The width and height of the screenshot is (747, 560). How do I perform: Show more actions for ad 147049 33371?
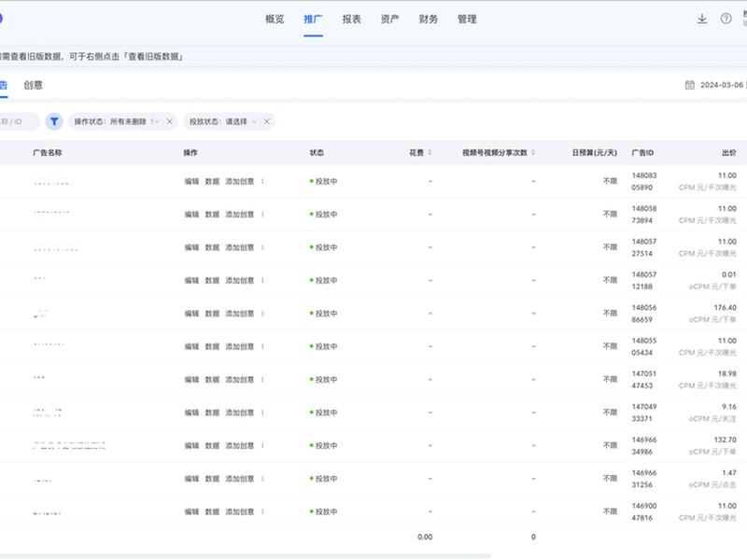tap(262, 413)
